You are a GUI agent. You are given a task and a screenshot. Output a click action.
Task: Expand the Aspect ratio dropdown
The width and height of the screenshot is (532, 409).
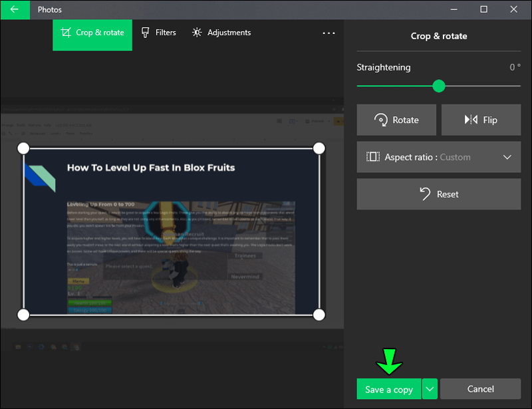pyautogui.click(x=439, y=157)
